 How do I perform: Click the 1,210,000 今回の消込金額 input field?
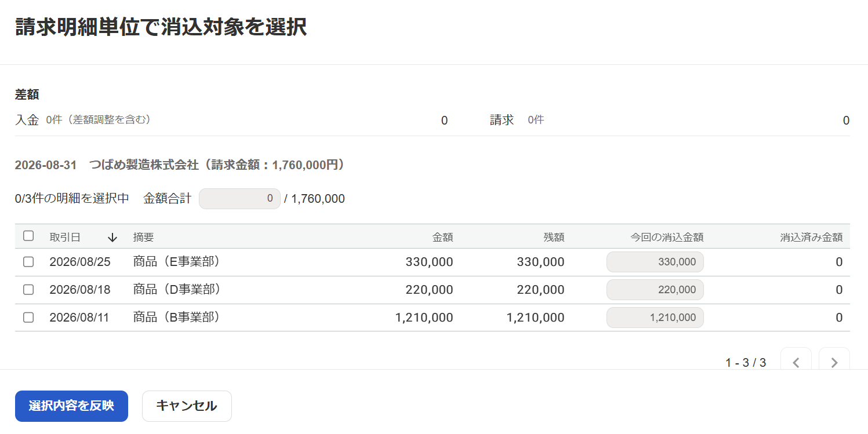pos(655,318)
